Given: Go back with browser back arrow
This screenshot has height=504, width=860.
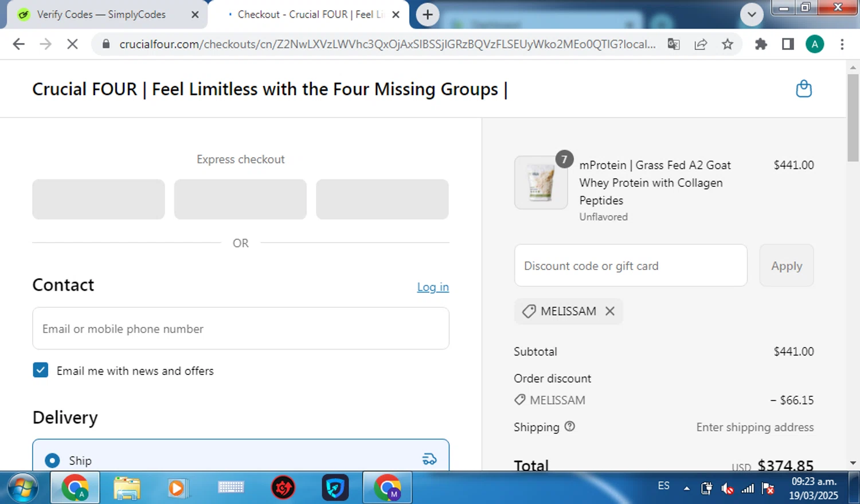Looking at the screenshot, I should tap(18, 44).
